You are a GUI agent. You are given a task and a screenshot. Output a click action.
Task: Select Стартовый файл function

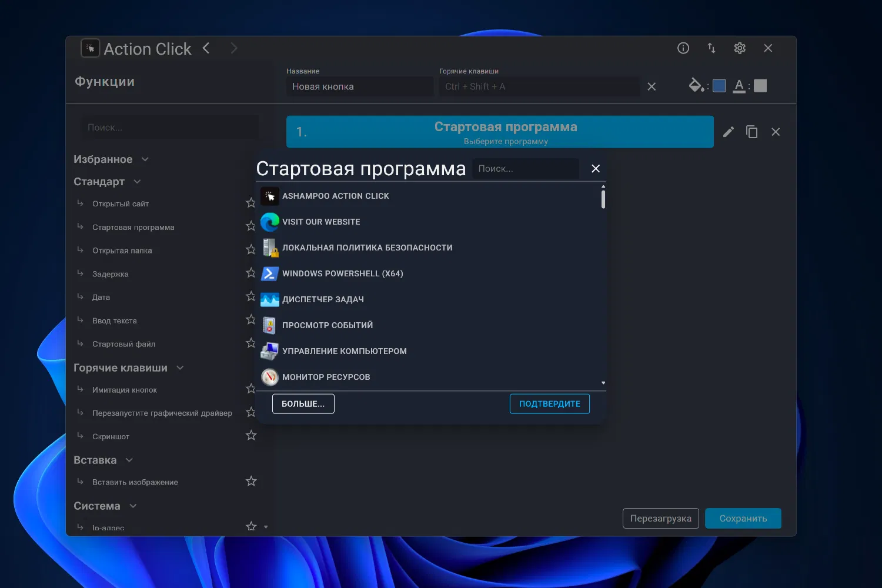click(123, 344)
